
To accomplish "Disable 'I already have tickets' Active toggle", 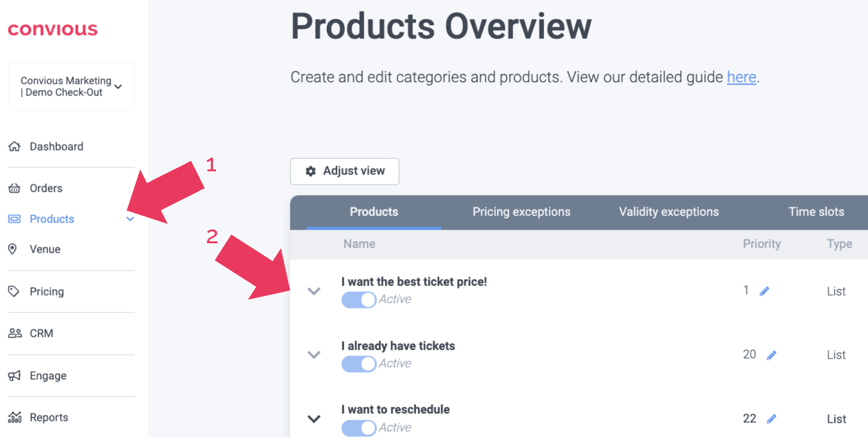I will (x=358, y=364).
